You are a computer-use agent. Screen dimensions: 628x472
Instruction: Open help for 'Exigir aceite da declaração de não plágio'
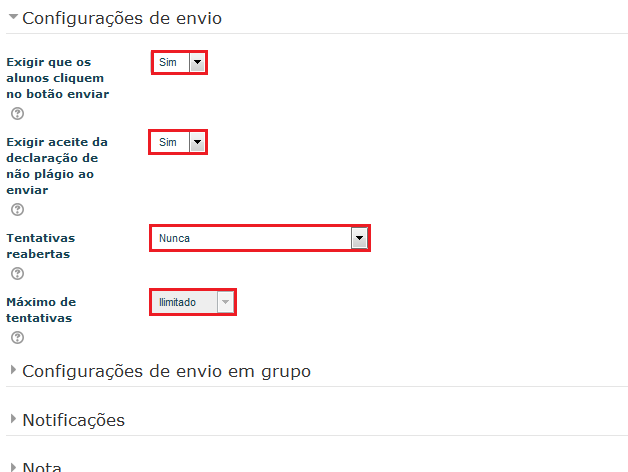[17, 209]
